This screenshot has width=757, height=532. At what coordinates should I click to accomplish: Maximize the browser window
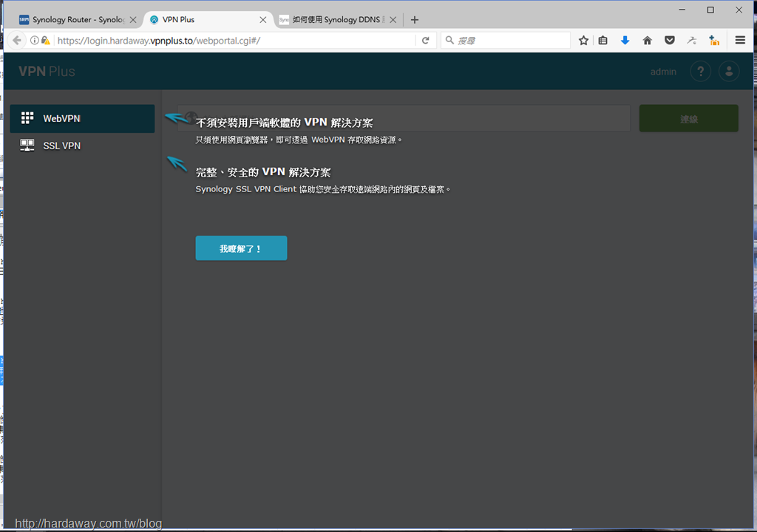pyautogui.click(x=710, y=10)
